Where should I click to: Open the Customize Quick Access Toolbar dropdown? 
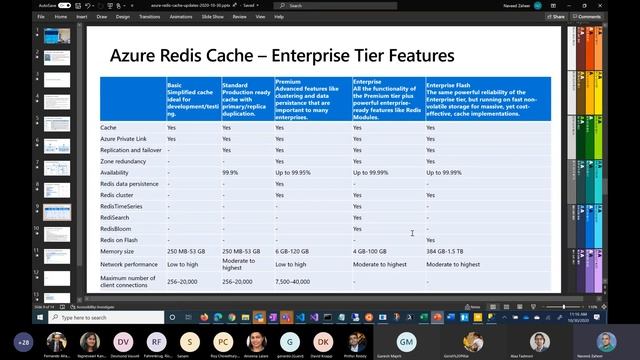[132, 6]
